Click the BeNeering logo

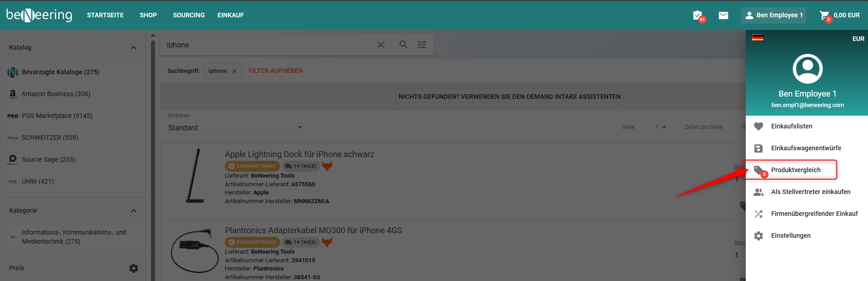tap(39, 15)
